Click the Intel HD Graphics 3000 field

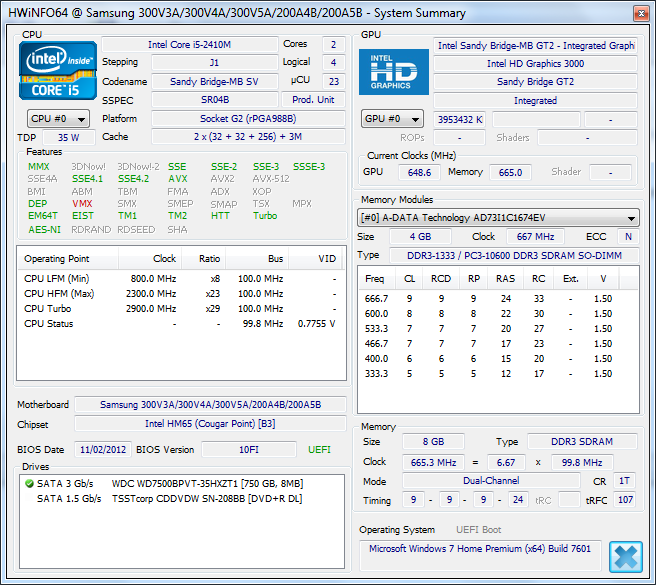535,64
